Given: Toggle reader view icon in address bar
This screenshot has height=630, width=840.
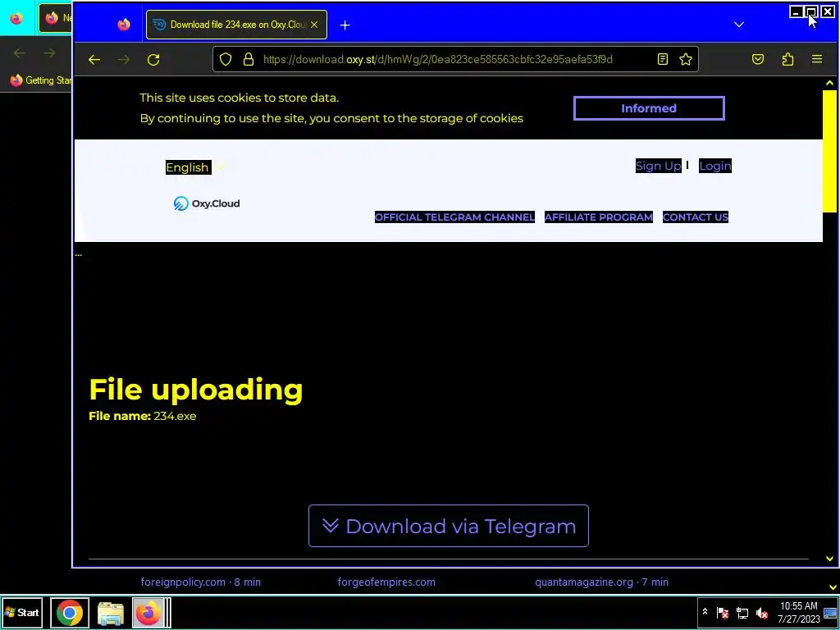Looking at the screenshot, I should tap(663, 59).
